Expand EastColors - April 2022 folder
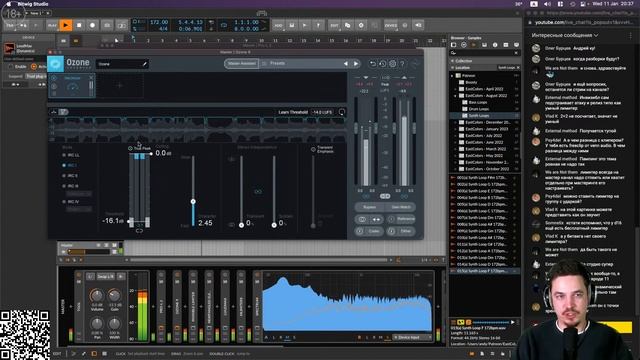Image resolution: width=640 pixels, height=360 pixels. click(456, 89)
